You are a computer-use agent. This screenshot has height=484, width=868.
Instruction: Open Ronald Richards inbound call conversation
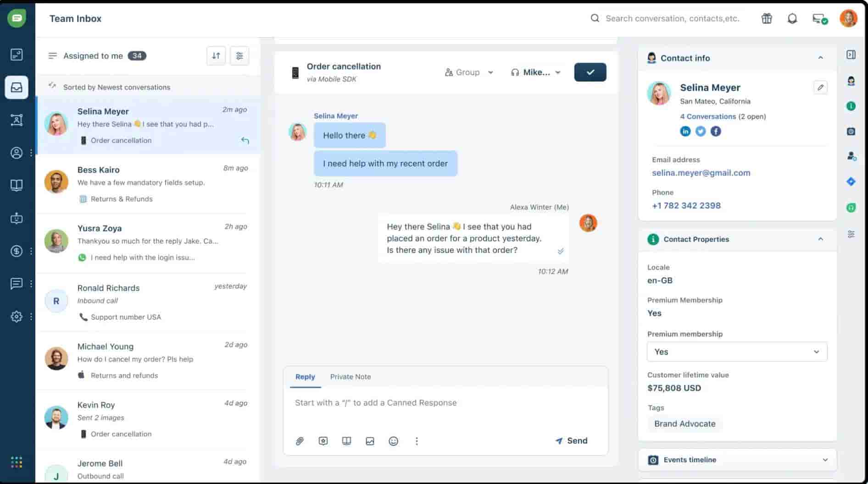tap(148, 302)
